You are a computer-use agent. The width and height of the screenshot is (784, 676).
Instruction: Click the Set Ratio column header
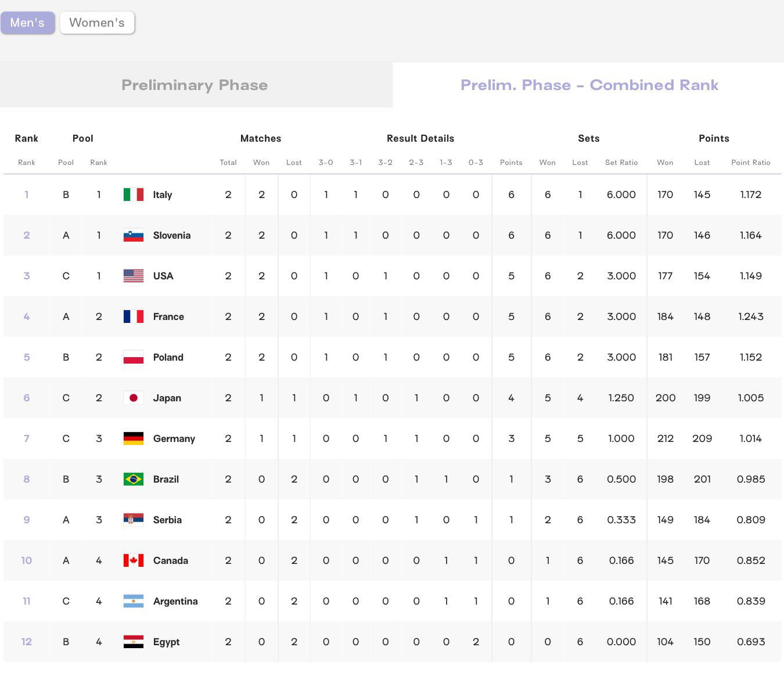[x=621, y=163]
